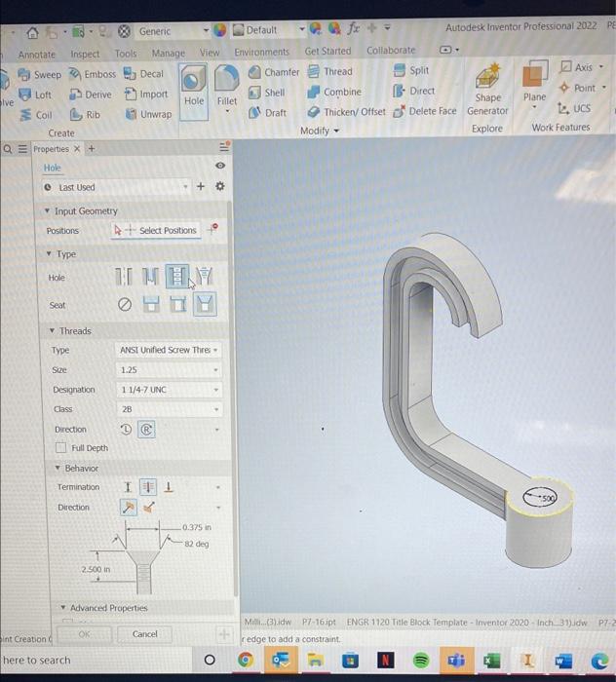Collapse the Input Geometry section
The height and width of the screenshot is (682, 616).
[47, 211]
